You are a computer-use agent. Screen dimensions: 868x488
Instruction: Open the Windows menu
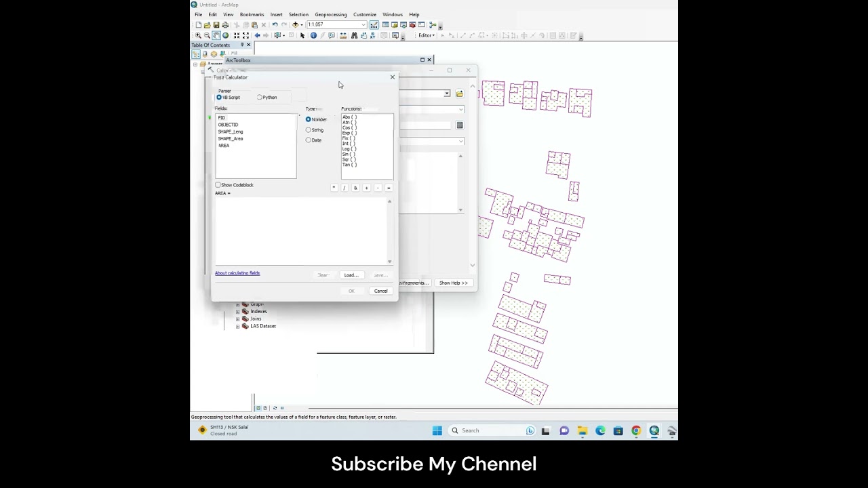pyautogui.click(x=393, y=14)
